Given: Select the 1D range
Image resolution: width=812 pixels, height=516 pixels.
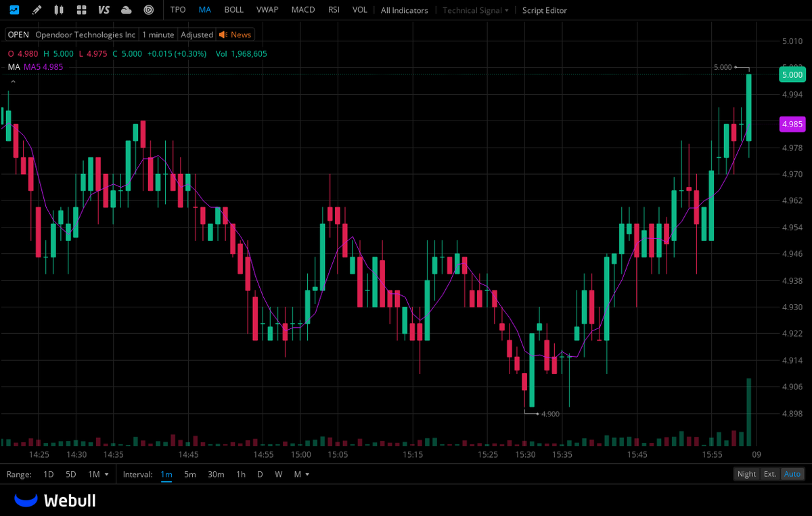Looking at the screenshot, I should (x=49, y=474).
